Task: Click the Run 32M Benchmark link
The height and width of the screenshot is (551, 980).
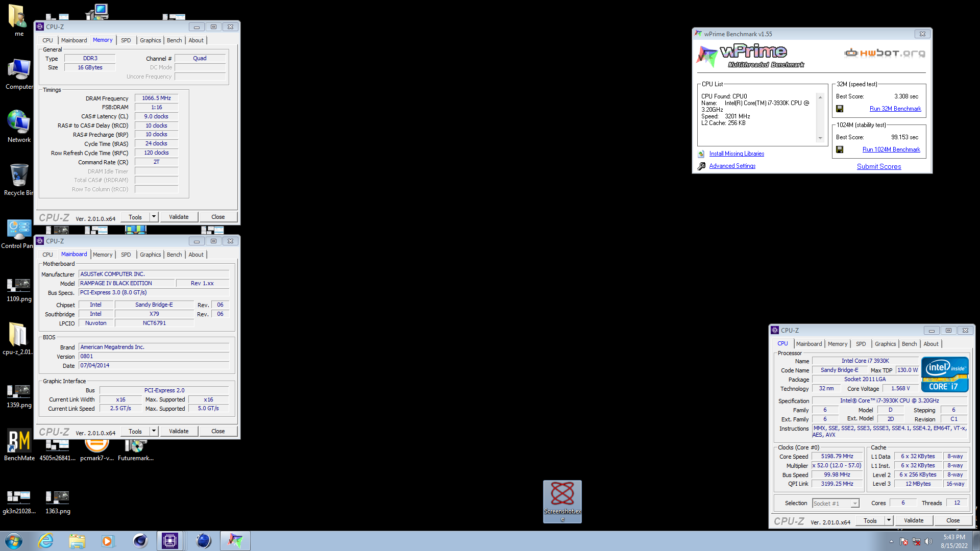Action: pos(895,109)
